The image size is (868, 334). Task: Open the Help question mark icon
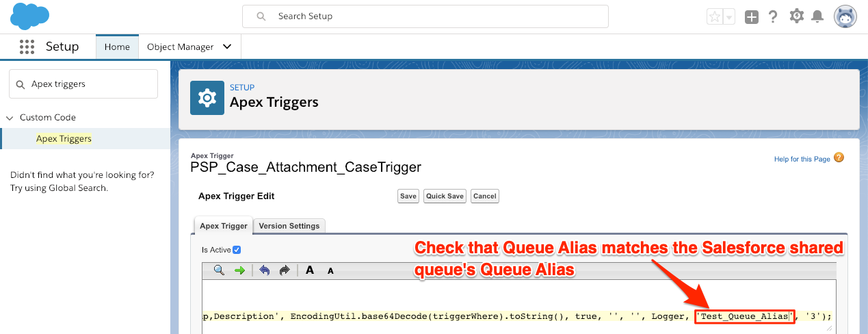(773, 17)
